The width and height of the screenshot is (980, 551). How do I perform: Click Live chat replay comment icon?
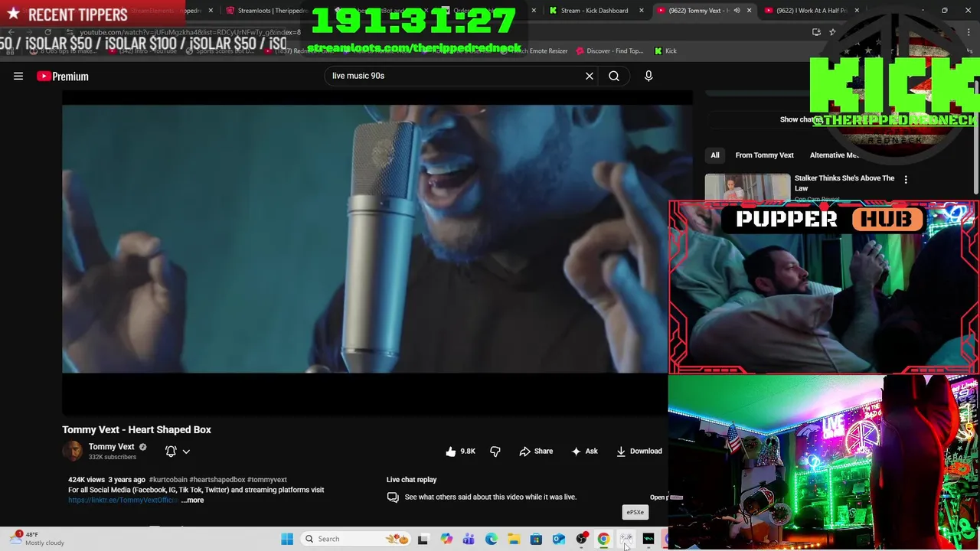point(393,497)
